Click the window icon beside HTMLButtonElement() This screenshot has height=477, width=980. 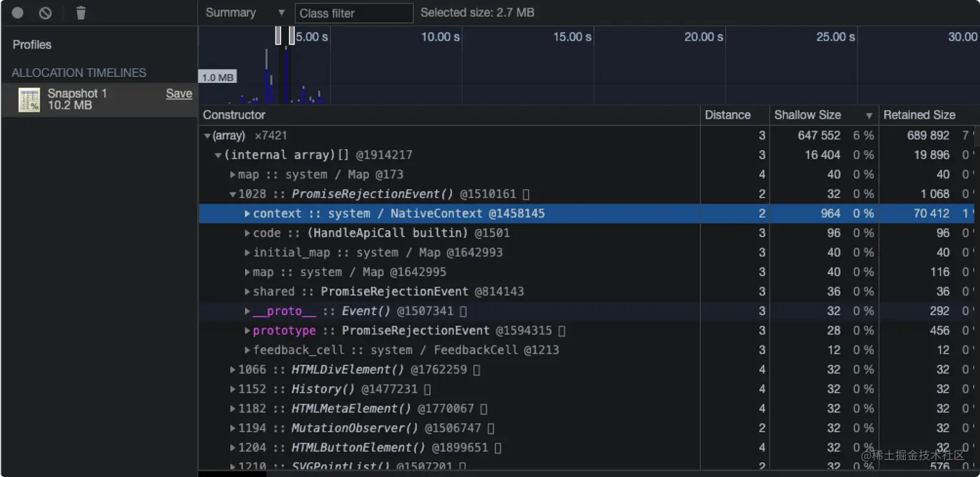(x=498, y=447)
